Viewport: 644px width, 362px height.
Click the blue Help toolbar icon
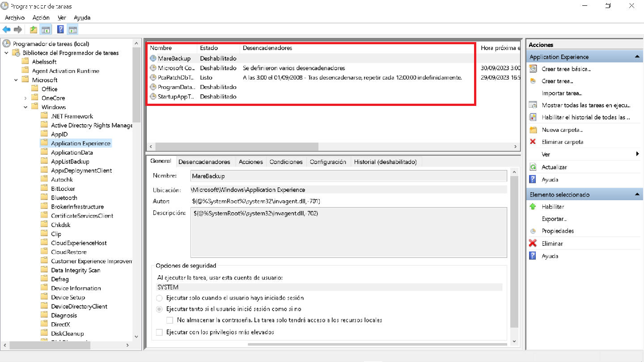(x=60, y=29)
